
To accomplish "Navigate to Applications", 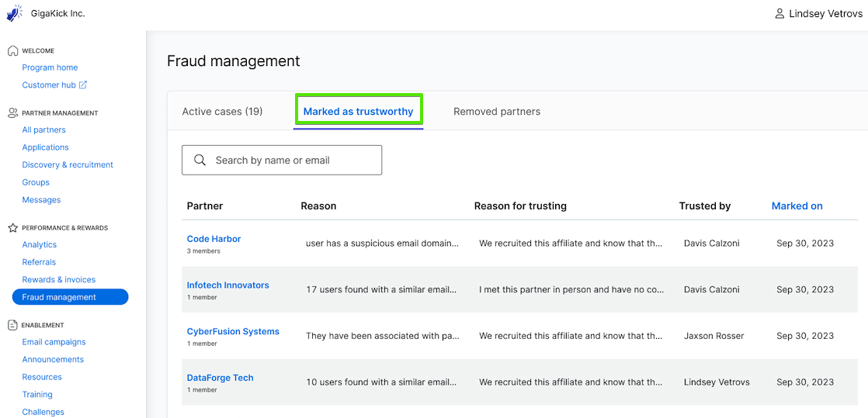I will [x=45, y=147].
